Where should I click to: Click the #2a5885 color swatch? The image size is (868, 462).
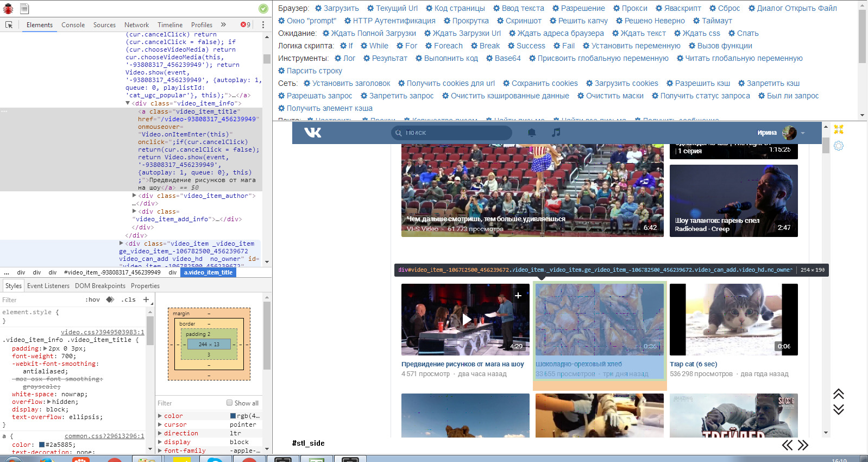[42, 445]
